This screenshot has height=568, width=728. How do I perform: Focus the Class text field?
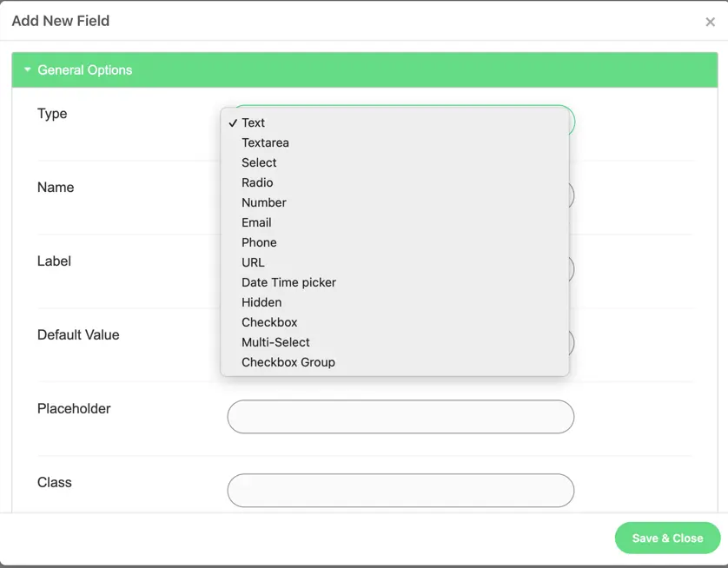tap(400, 491)
